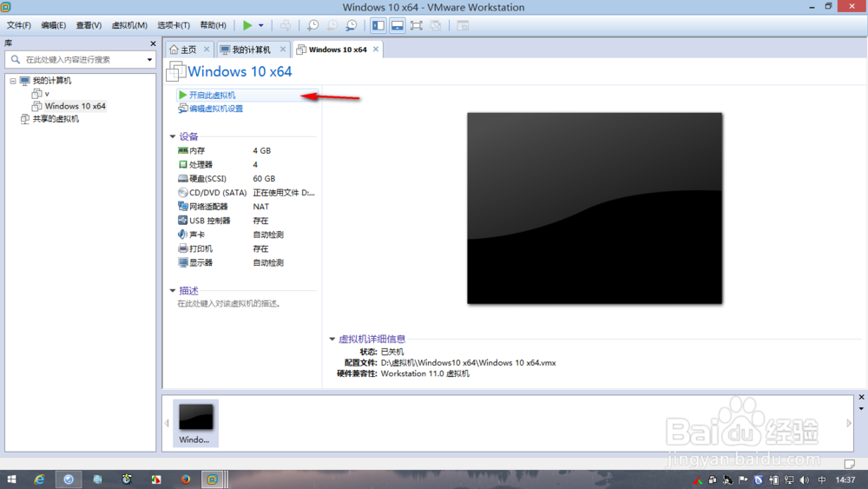Select the virtual machine named v
The width and height of the screenshot is (868, 489).
47,94
